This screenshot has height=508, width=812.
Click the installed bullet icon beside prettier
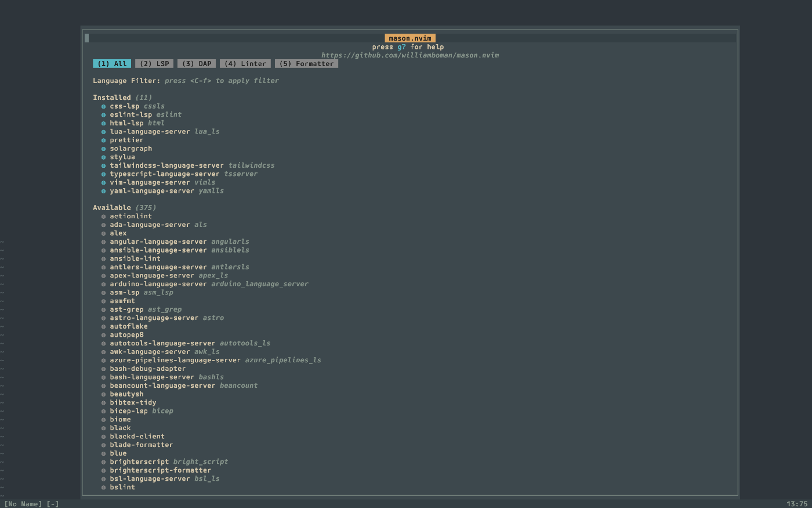(104, 140)
